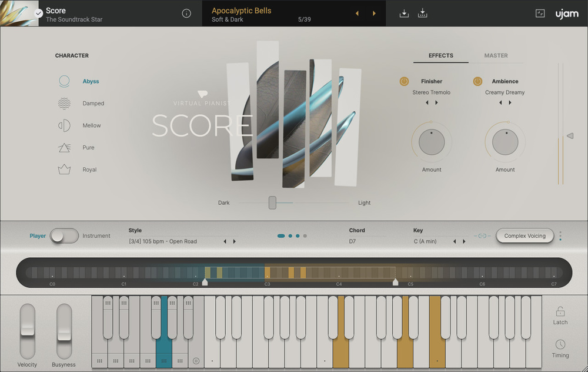Click the Stereo Tremolo effect name
The width and height of the screenshot is (588, 372).
(x=431, y=92)
